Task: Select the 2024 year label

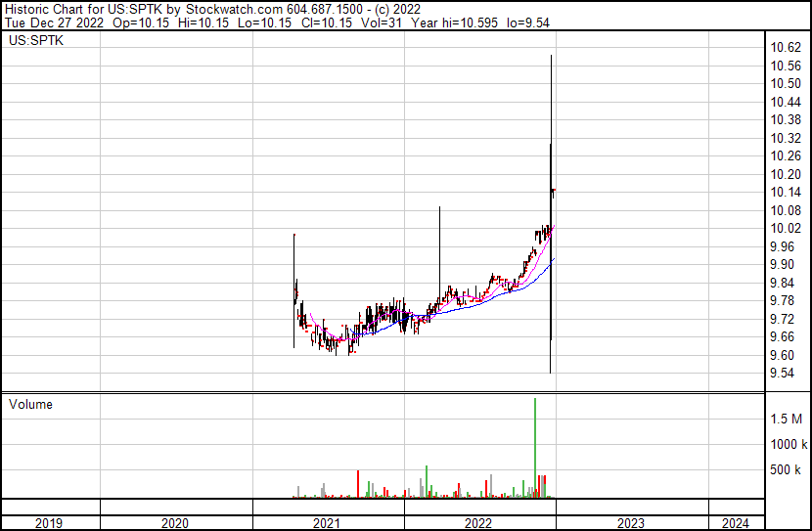Action: pyautogui.click(x=736, y=523)
